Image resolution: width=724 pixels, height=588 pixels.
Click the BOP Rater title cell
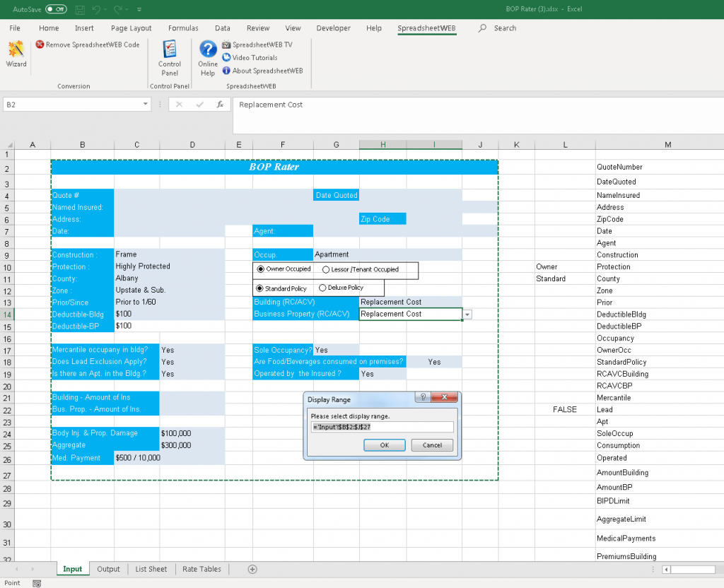pos(274,167)
